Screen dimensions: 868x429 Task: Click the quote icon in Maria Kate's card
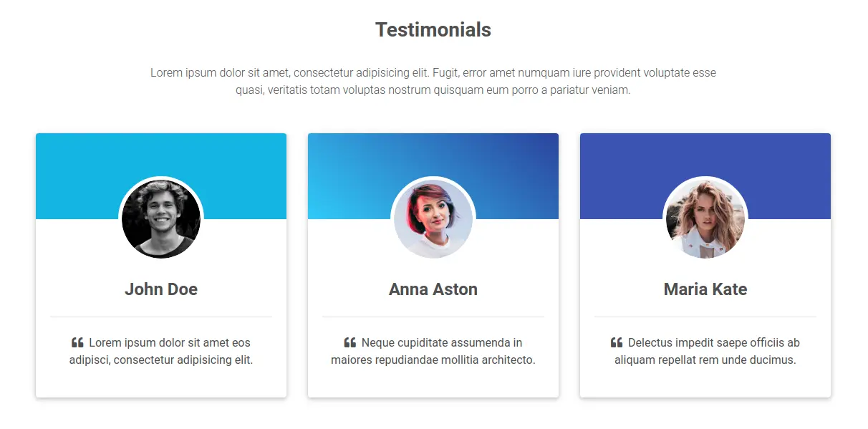tap(617, 343)
